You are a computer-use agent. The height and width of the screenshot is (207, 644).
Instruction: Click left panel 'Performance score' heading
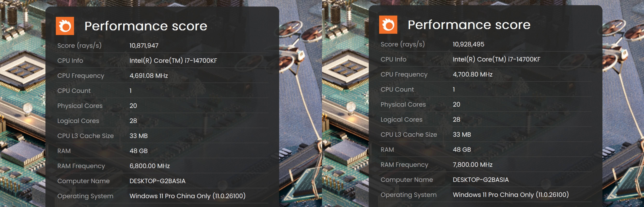146,26
